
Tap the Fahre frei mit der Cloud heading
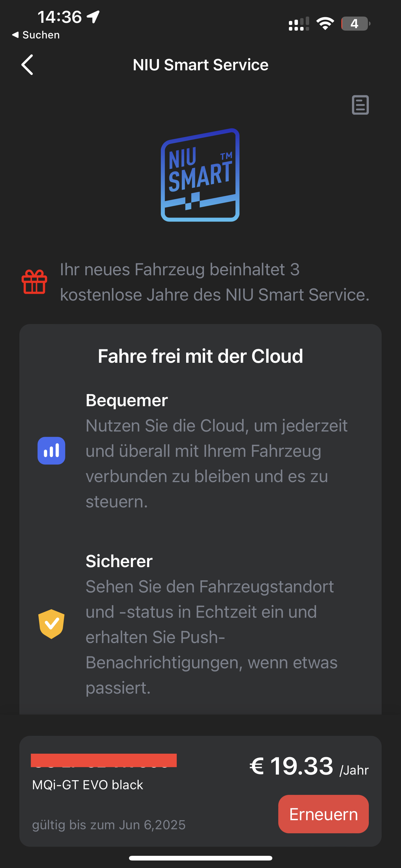pos(200,356)
